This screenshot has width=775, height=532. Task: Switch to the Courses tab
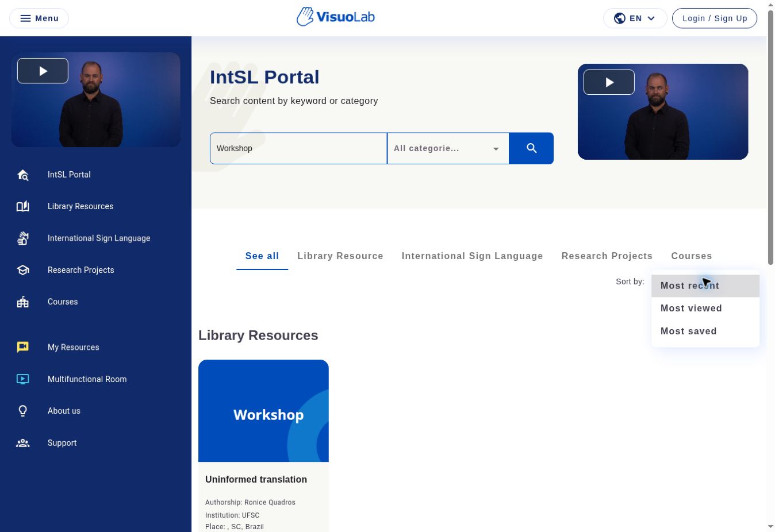click(x=692, y=256)
